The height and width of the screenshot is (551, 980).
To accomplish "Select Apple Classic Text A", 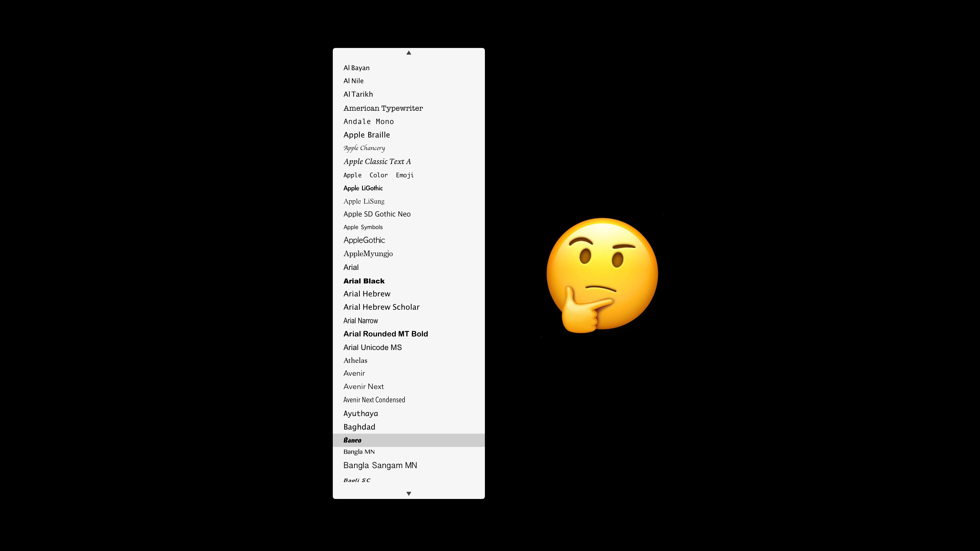I will 409,162.
